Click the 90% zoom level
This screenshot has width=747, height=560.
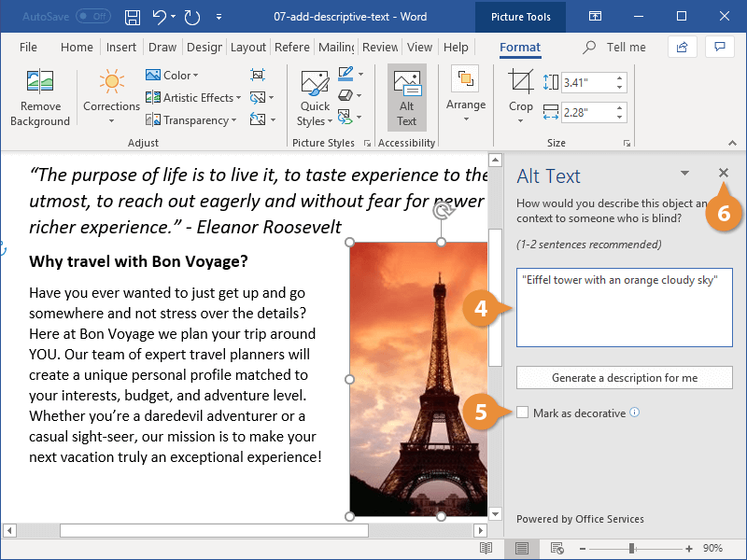coord(712,549)
